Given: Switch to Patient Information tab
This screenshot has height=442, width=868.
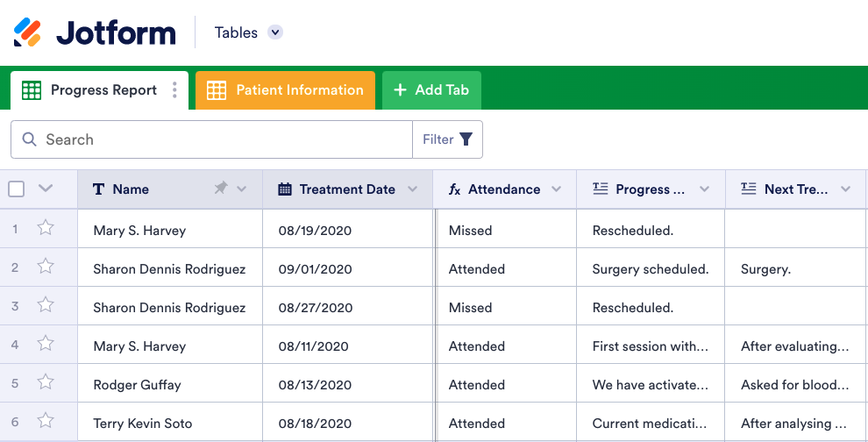Looking at the screenshot, I should tap(285, 90).
